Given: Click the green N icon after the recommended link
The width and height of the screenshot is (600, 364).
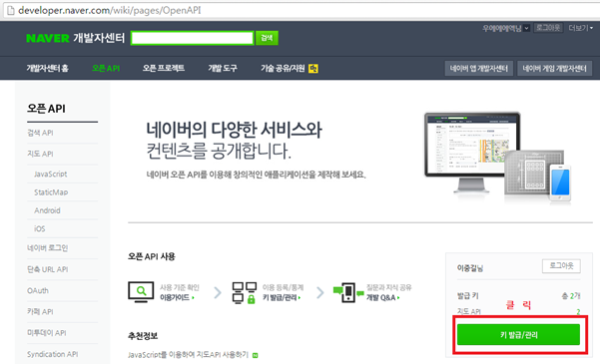Looking at the screenshot, I should [x=256, y=355].
